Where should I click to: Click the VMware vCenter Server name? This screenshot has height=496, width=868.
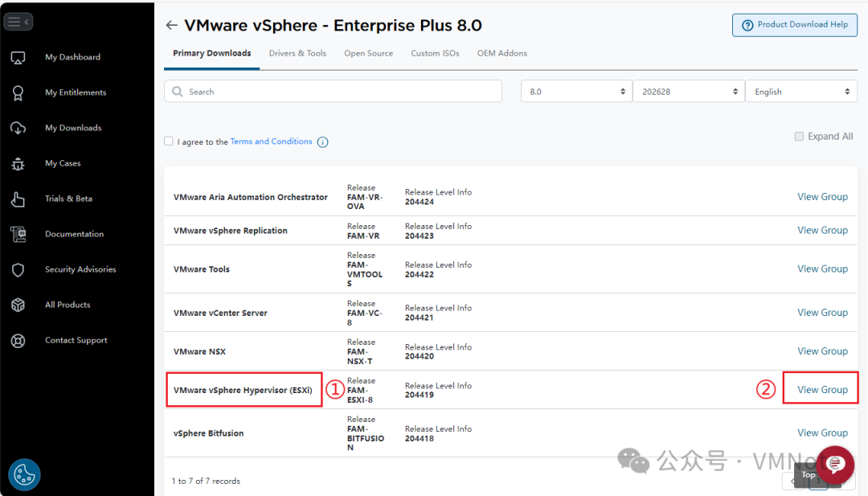tap(219, 314)
